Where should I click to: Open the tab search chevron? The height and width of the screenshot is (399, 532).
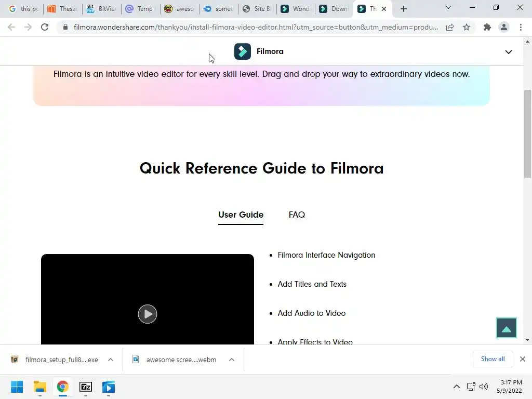click(448, 7)
